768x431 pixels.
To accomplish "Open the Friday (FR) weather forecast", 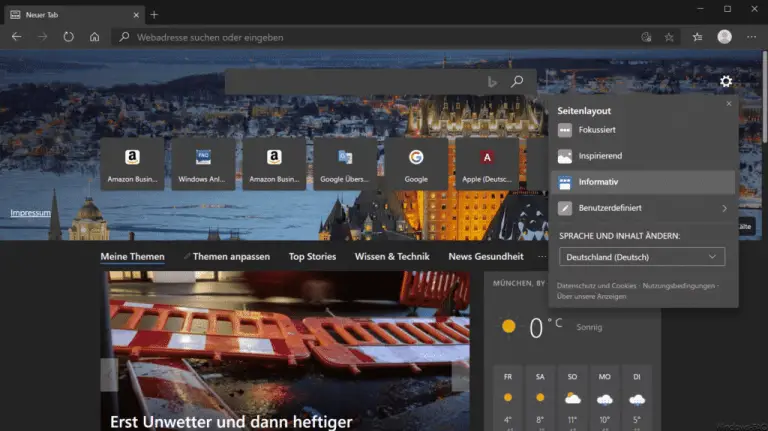I will 508,398.
